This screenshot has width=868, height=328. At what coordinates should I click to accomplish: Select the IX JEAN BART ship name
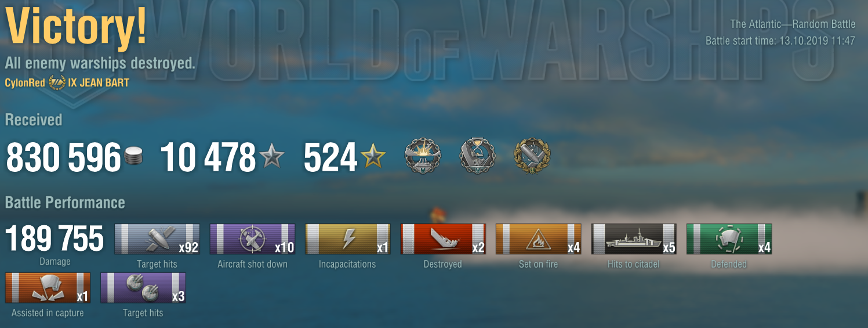pyautogui.click(x=99, y=83)
